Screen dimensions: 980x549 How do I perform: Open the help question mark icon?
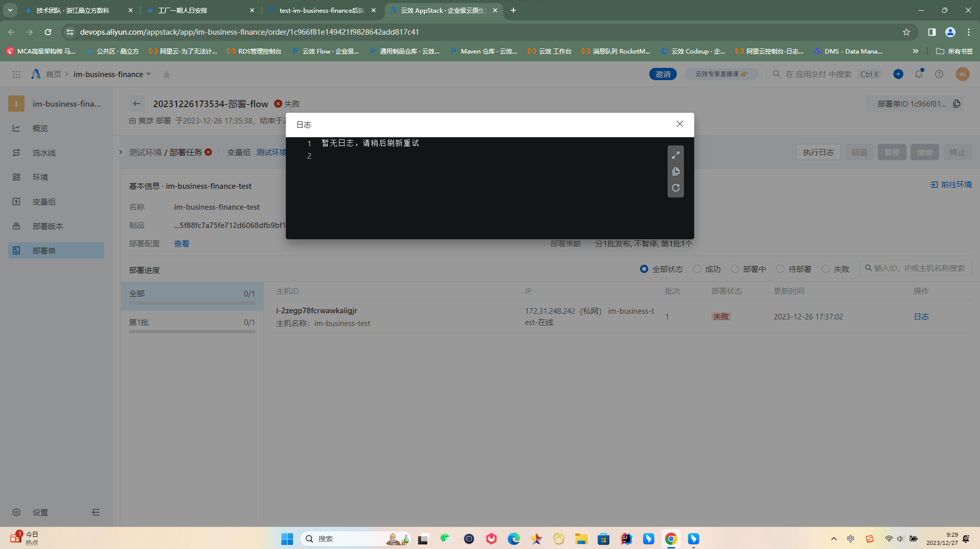coord(939,74)
